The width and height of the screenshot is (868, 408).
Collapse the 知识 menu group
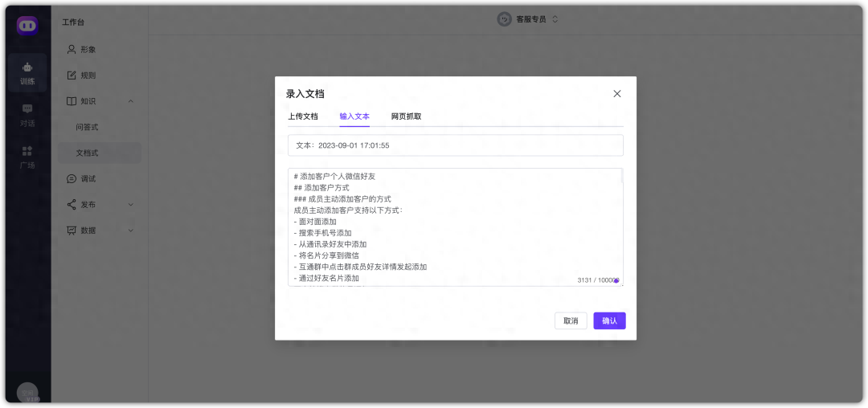click(x=131, y=101)
